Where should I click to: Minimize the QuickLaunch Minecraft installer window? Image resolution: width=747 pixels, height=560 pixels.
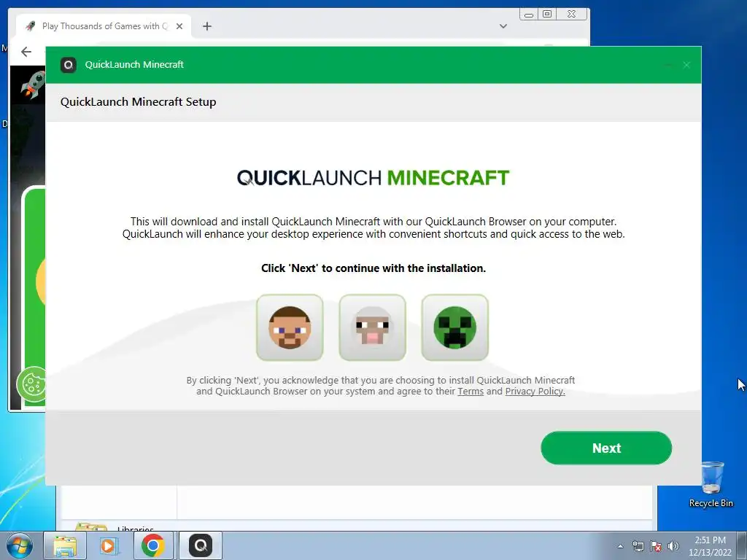668,65
